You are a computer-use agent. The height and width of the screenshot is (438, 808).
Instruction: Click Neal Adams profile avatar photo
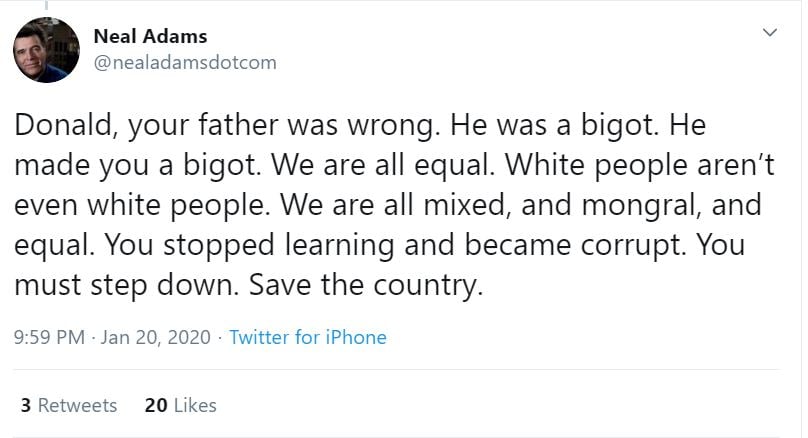point(46,50)
